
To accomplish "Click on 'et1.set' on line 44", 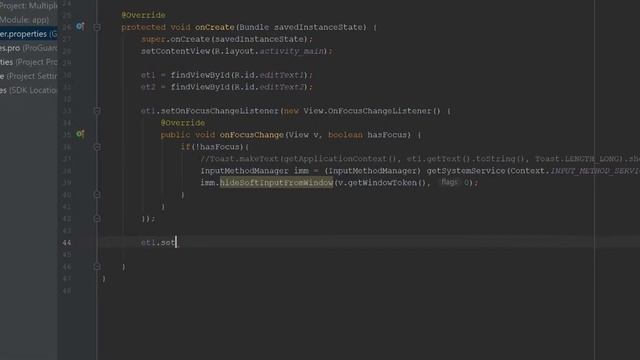I will tap(158, 242).
